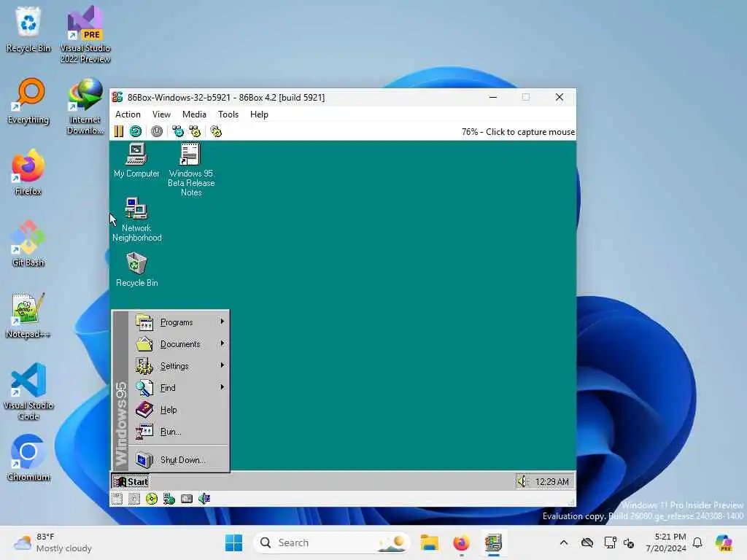This screenshot has width=747, height=560.
Task: Open the Windows 11 Start button
Action: (234, 542)
